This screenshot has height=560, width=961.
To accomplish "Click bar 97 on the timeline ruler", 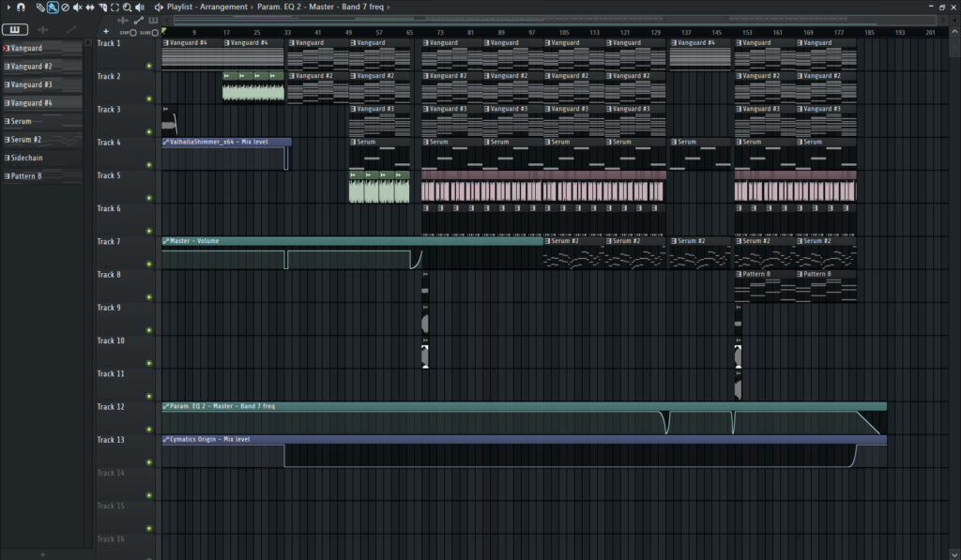I will tap(532, 32).
